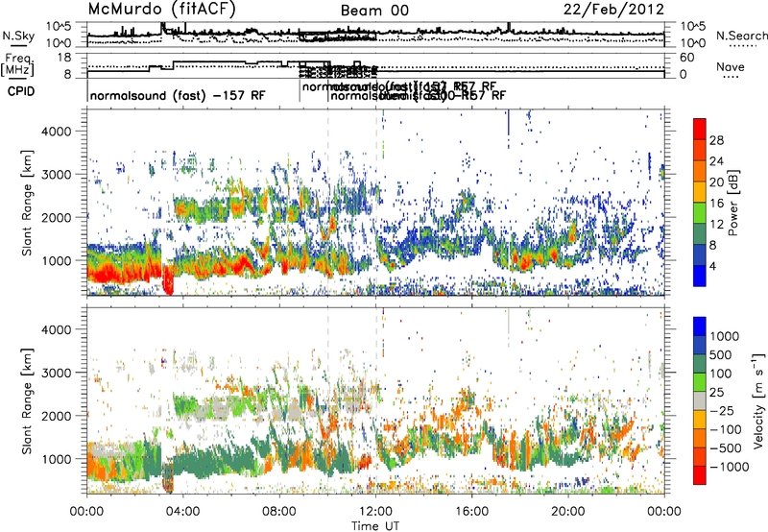Click the "18" tick on the Freq. axis
This screenshot has width=768, height=532.
(64, 58)
